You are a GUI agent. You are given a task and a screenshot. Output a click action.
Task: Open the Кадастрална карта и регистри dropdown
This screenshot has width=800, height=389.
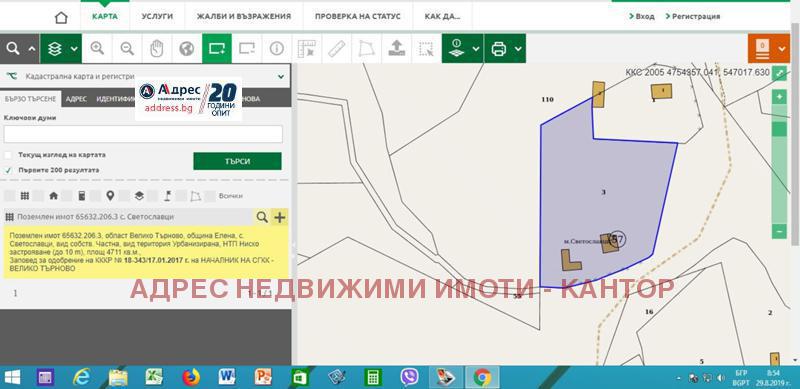coord(145,76)
